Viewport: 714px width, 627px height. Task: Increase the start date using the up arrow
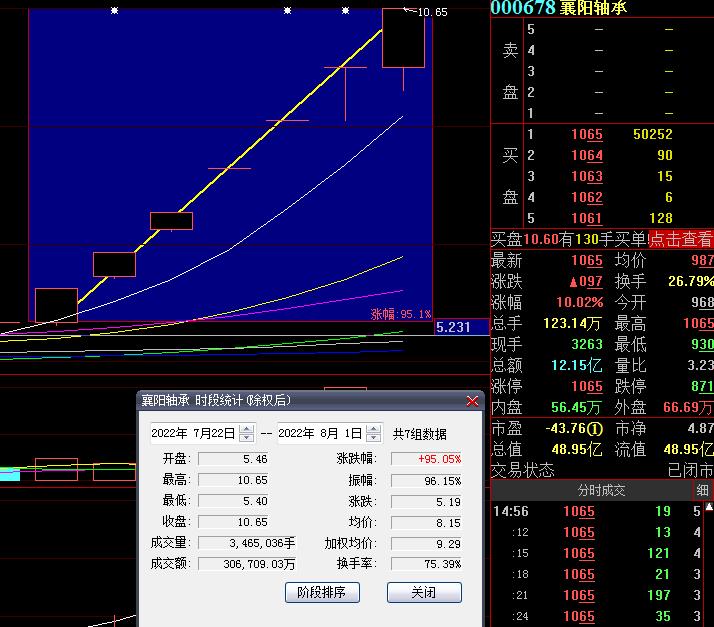[x=246, y=429]
